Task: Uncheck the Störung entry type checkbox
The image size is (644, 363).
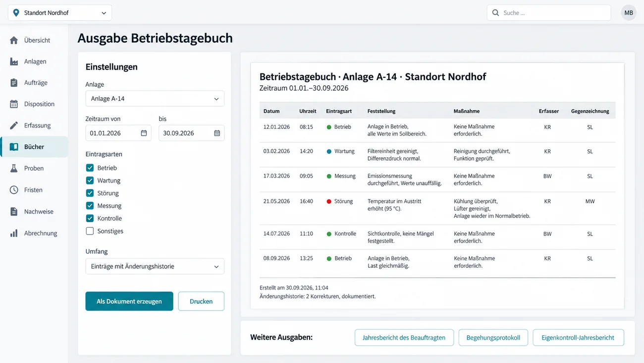Action: click(90, 193)
